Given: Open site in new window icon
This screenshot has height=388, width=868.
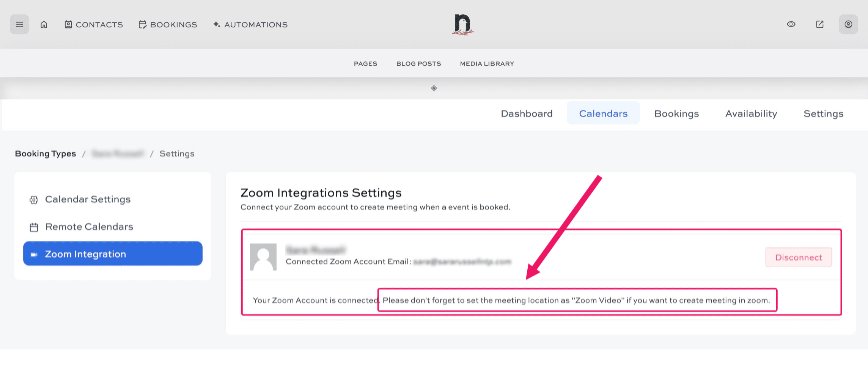Looking at the screenshot, I should click(820, 24).
